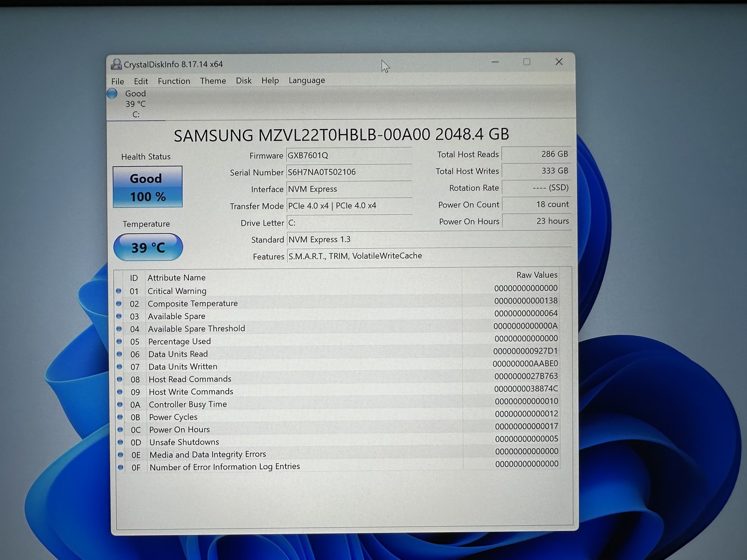
Task: Open the Function menu
Action: [x=174, y=81]
